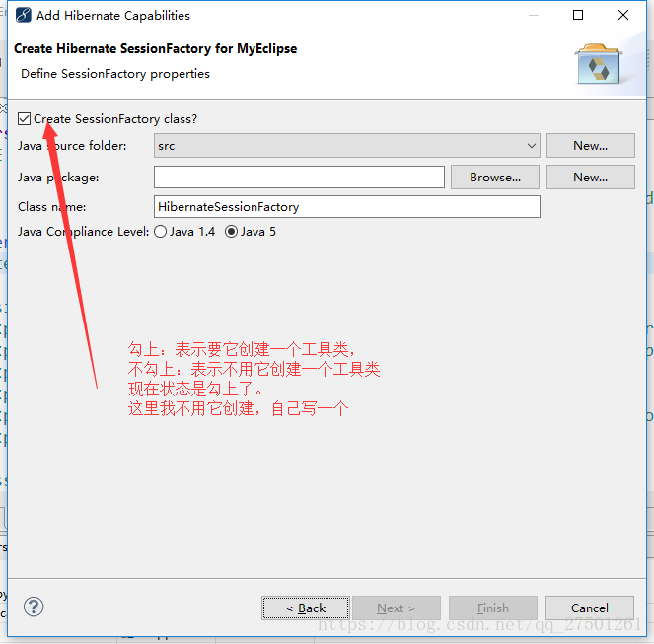Edit the Class name field HibernateSessionFactory
This screenshot has width=654, height=644.
346,207
